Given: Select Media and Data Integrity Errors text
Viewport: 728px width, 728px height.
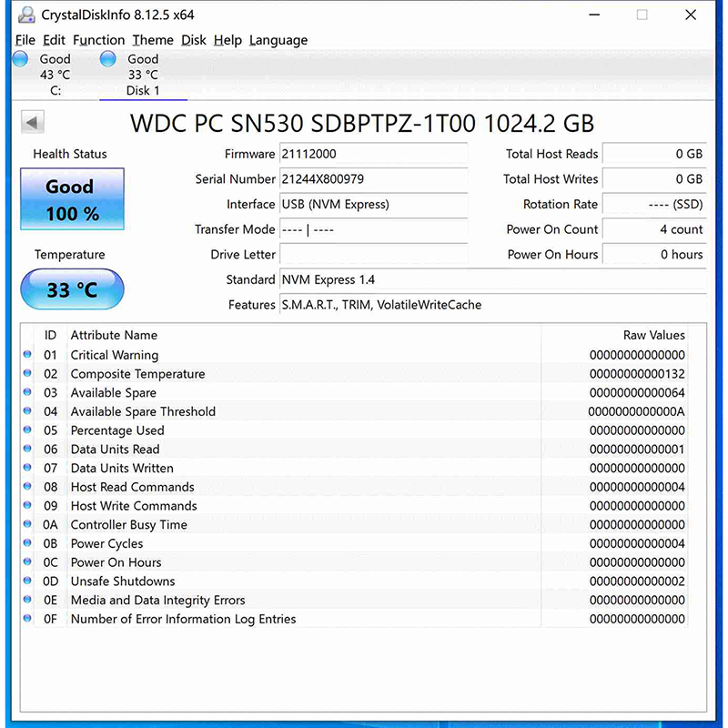Looking at the screenshot, I should tap(157, 600).
